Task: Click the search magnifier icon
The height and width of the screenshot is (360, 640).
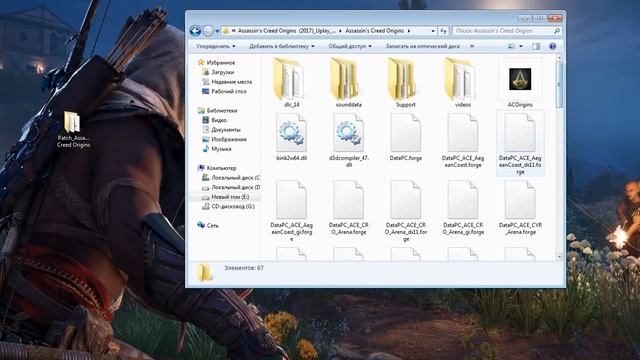Action: coord(556,31)
